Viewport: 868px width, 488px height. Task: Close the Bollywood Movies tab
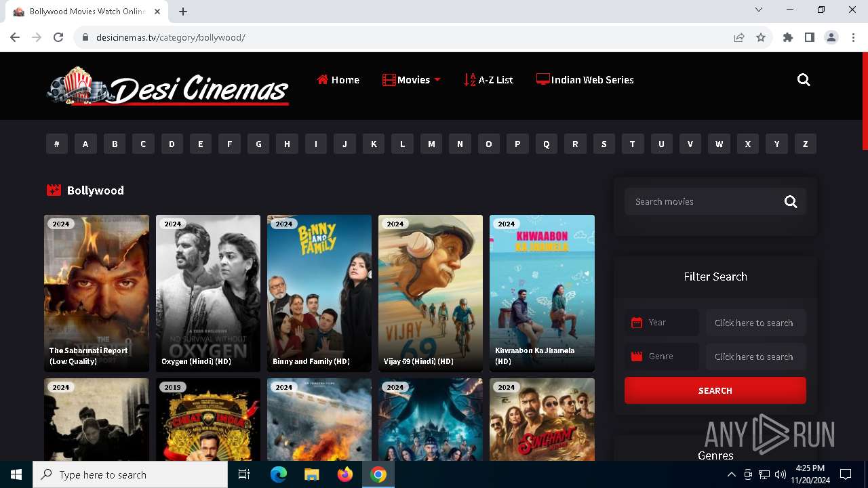[157, 12]
